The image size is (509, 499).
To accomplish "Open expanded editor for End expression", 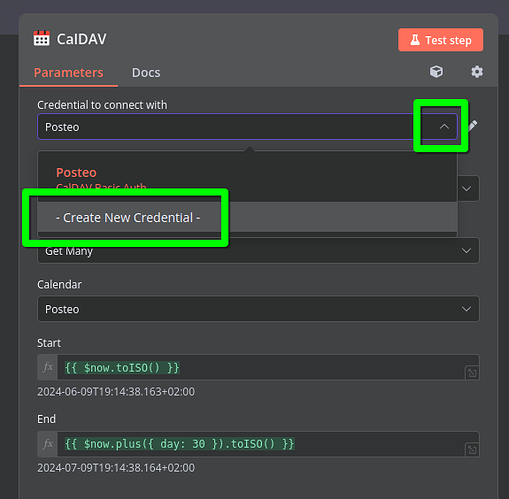I will tap(472, 450).
